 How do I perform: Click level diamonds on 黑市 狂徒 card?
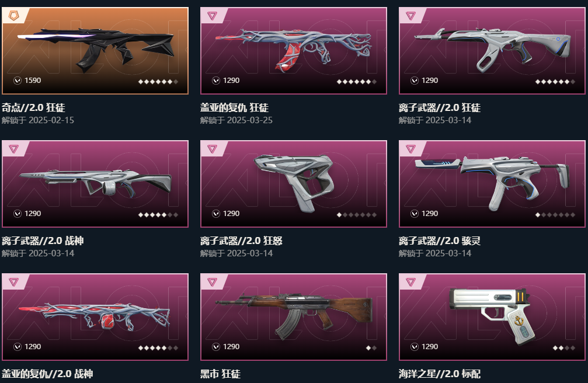(371, 348)
